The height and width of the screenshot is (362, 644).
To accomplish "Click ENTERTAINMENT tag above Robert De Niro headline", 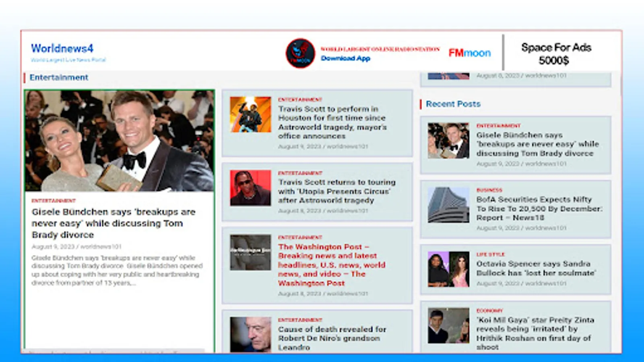I will click(x=300, y=320).
